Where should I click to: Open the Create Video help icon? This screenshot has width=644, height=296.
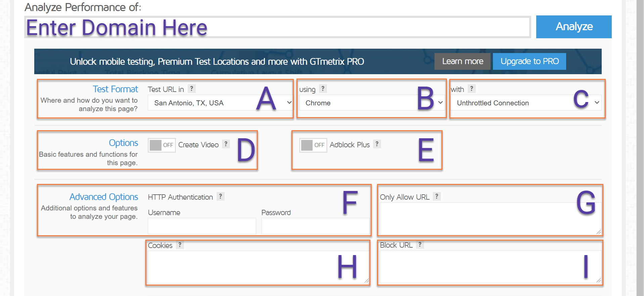(226, 144)
